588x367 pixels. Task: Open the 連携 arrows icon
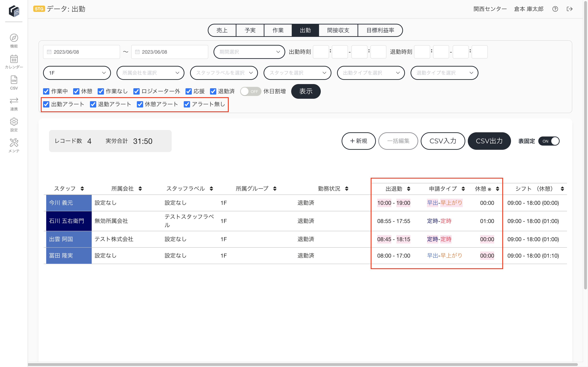coord(14,100)
